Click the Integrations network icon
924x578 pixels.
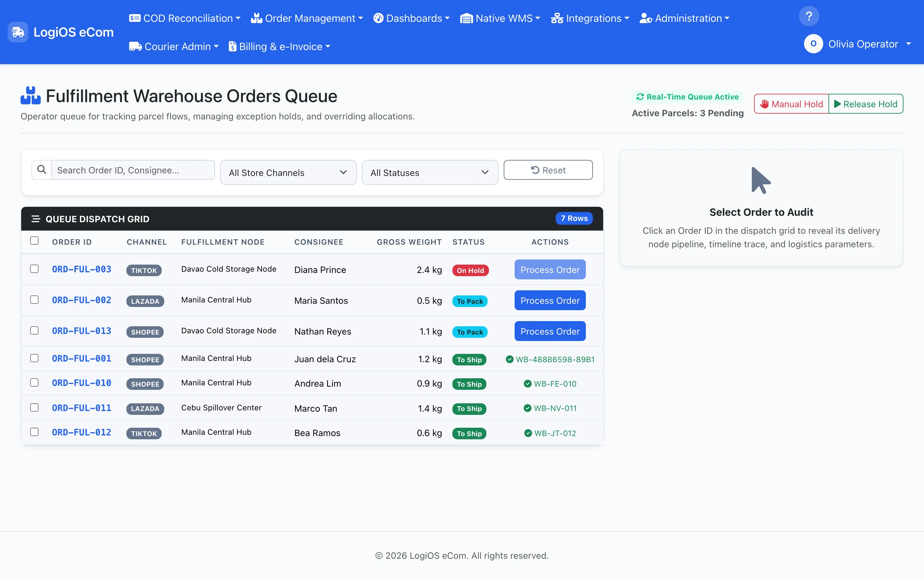(557, 18)
